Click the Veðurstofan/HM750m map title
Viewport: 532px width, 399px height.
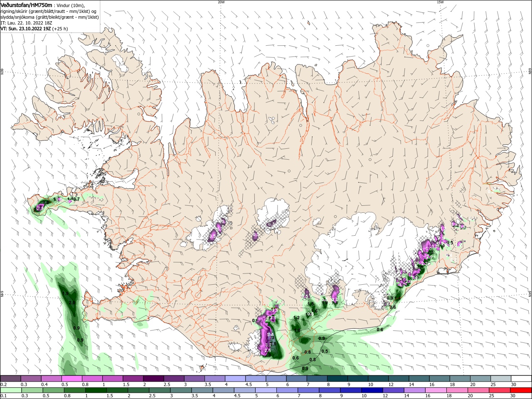tap(26, 5)
